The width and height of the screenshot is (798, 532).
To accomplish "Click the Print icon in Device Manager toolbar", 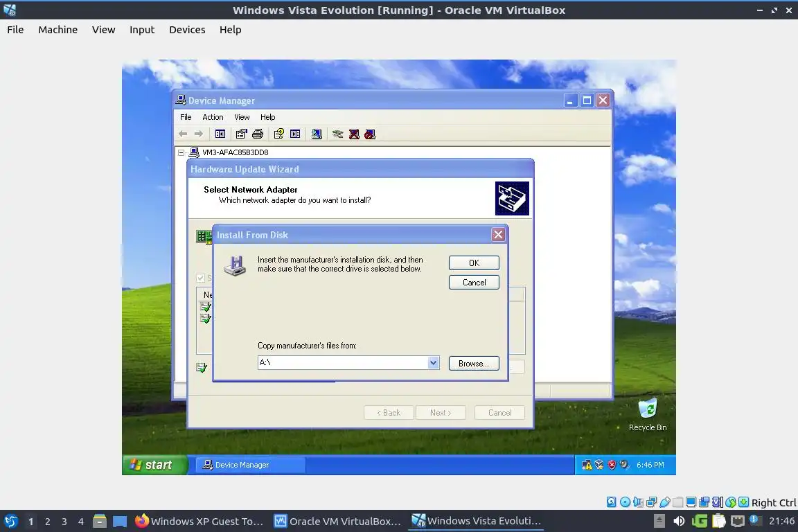I will pos(258,134).
